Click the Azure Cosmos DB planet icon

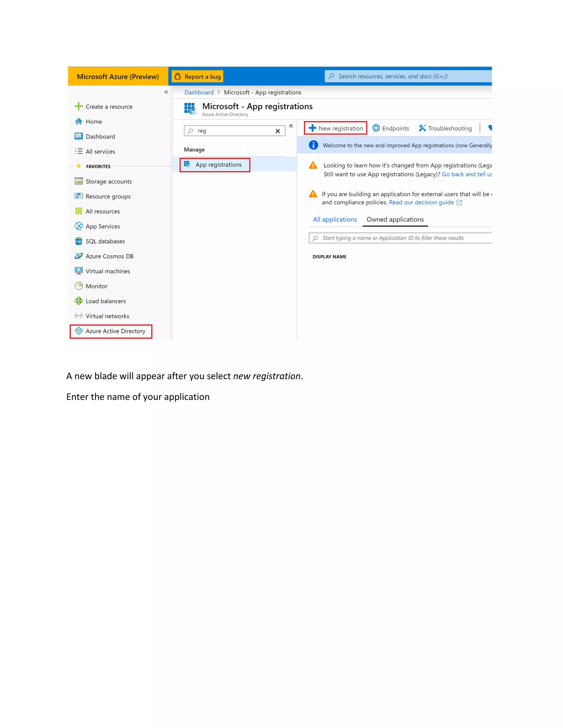tap(78, 256)
